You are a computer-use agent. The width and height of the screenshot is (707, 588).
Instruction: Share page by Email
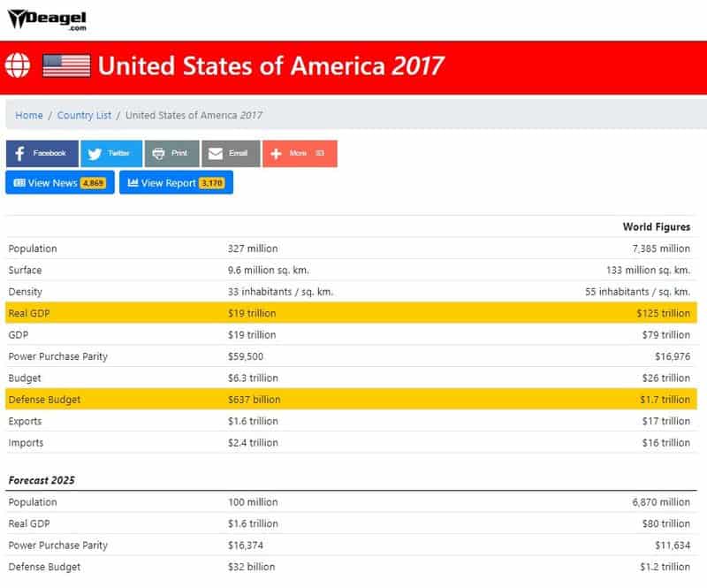(x=230, y=153)
